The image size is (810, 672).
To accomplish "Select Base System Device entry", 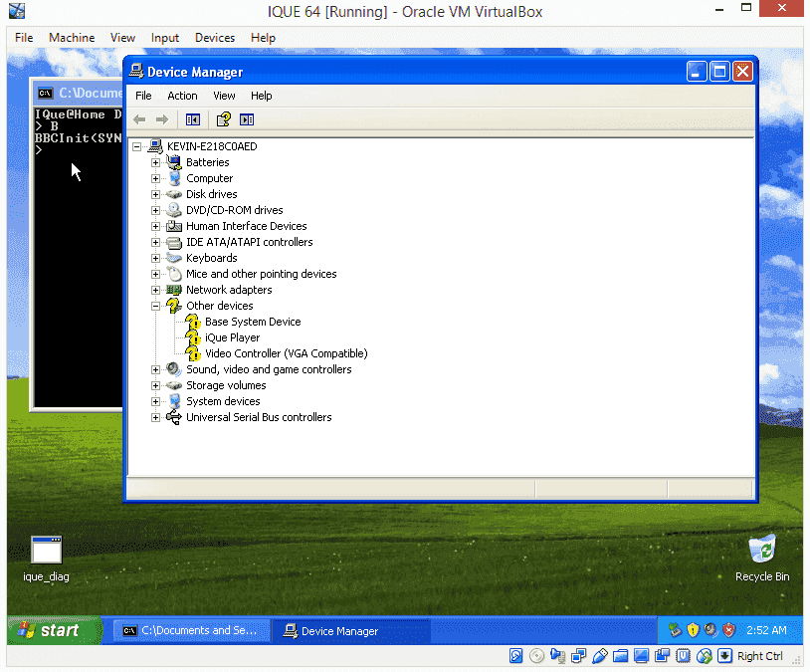I will coord(253,322).
